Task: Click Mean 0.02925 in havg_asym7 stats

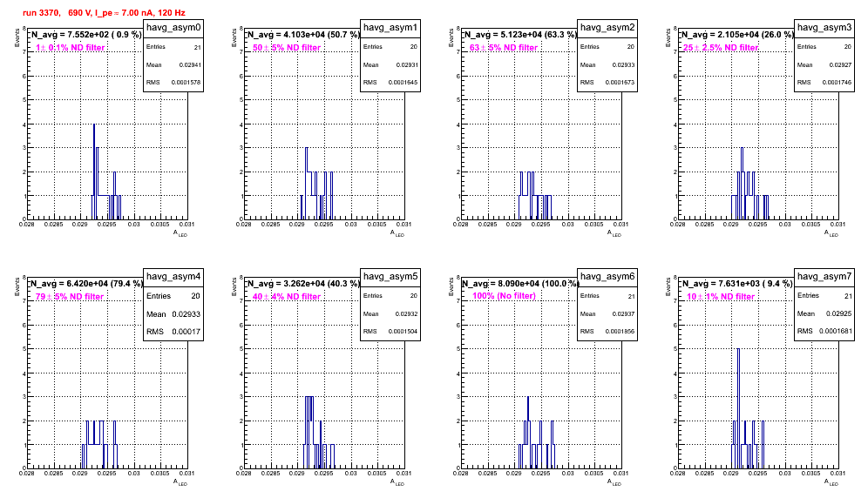Action: click(x=824, y=313)
